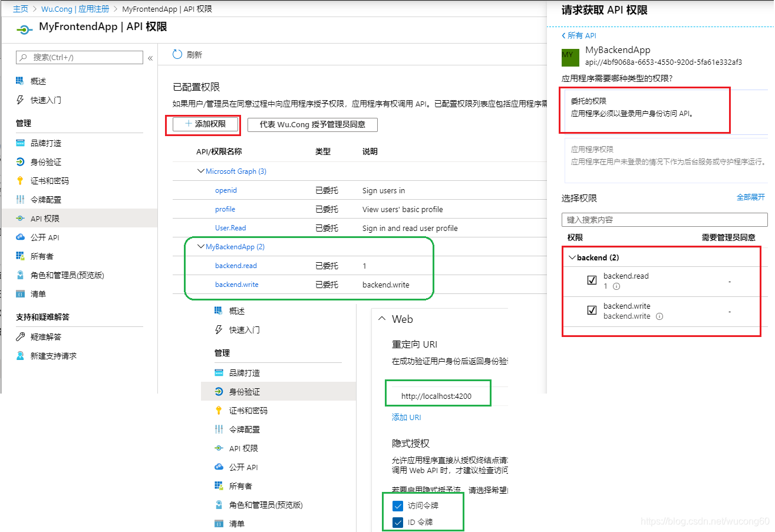Viewport: 775px width, 532px height.
Task: Collapse the Microsoft Graph (3) permission group
Action: pyautogui.click(x=200, y=171)
